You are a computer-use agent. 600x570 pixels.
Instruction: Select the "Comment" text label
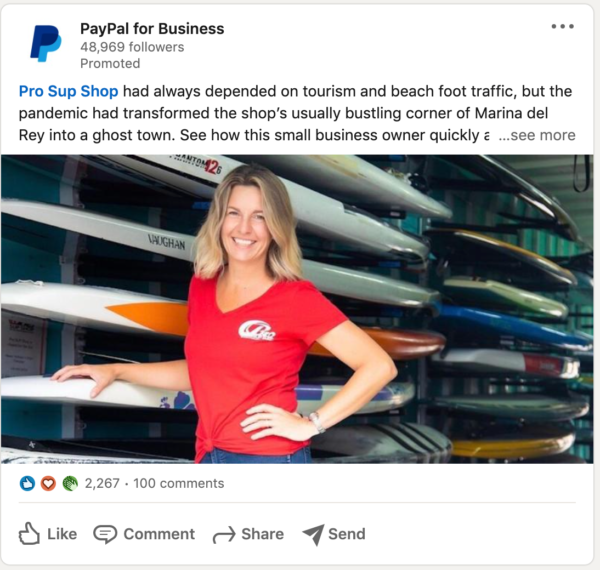159,534
